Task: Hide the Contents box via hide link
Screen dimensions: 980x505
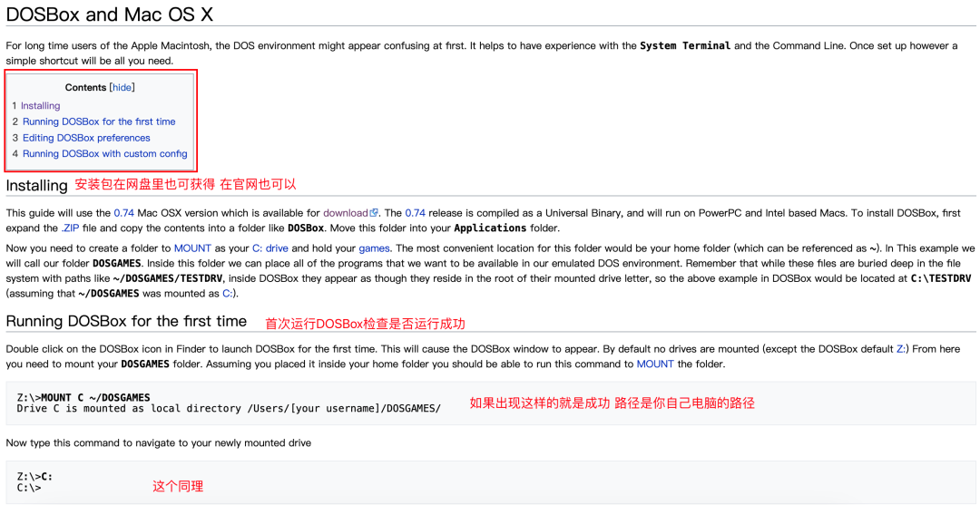Action: point(122,87)
